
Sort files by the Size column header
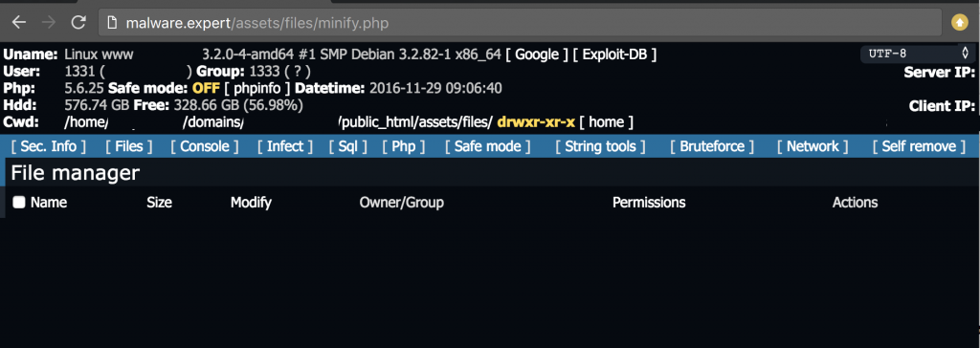[x=160, y=203]
